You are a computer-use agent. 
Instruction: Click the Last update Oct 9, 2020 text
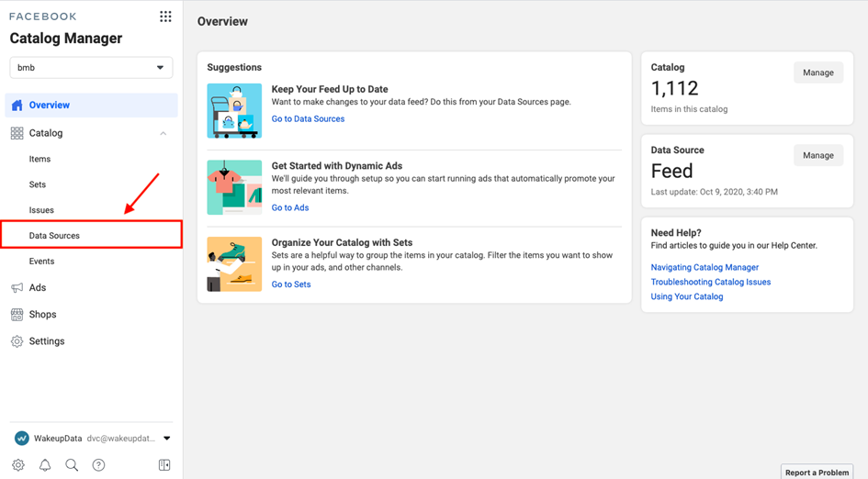point(714,192)
